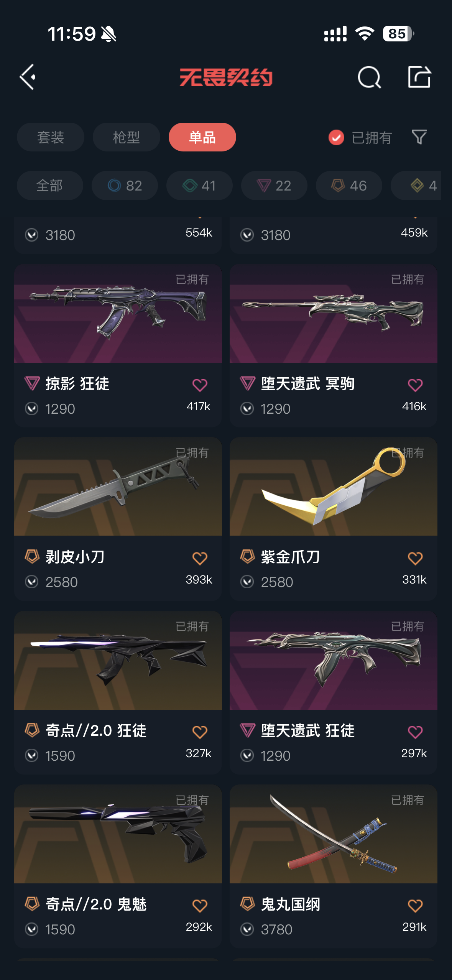Favorite 掠影 狂徒 with heart icon
The image size is (452, 980).
tap(200, 385)
